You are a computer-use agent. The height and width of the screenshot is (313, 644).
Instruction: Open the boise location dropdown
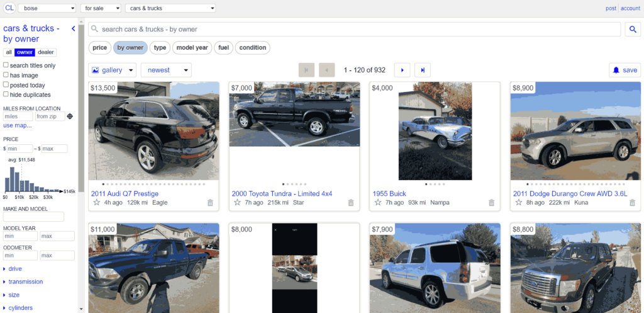click(47, 8)
